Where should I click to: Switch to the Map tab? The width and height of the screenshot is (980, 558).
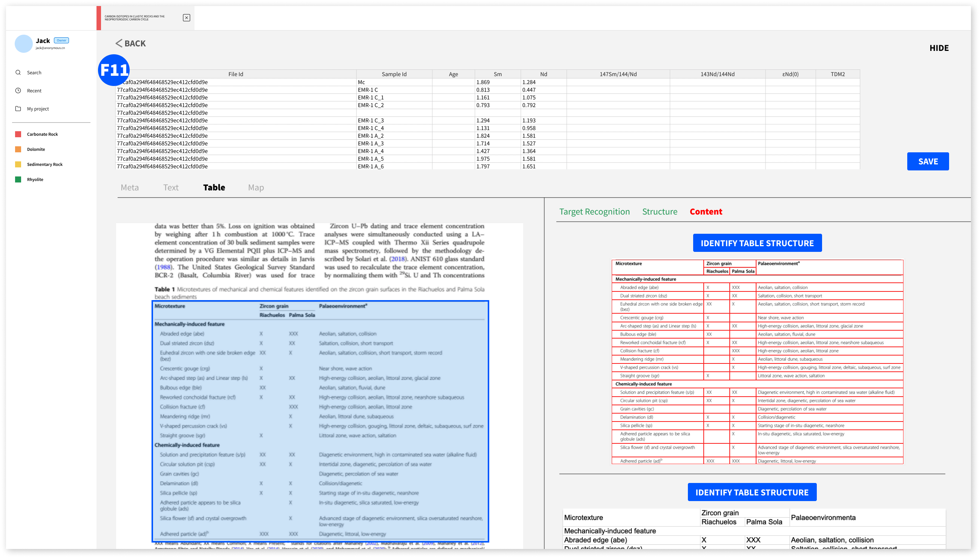click(256, 187)
